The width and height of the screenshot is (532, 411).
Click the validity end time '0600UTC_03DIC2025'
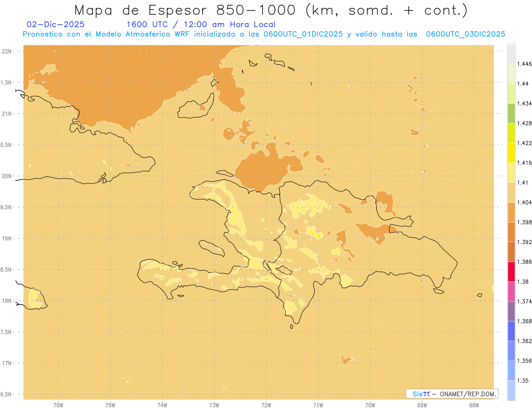point(465,34)
